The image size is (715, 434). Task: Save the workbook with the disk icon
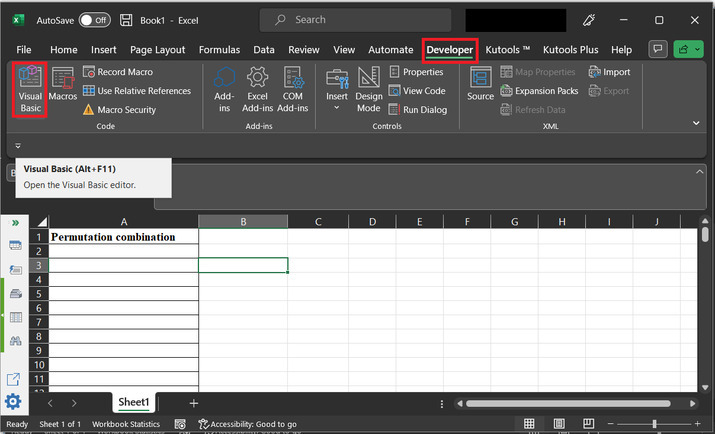click(x=126, y=20)
